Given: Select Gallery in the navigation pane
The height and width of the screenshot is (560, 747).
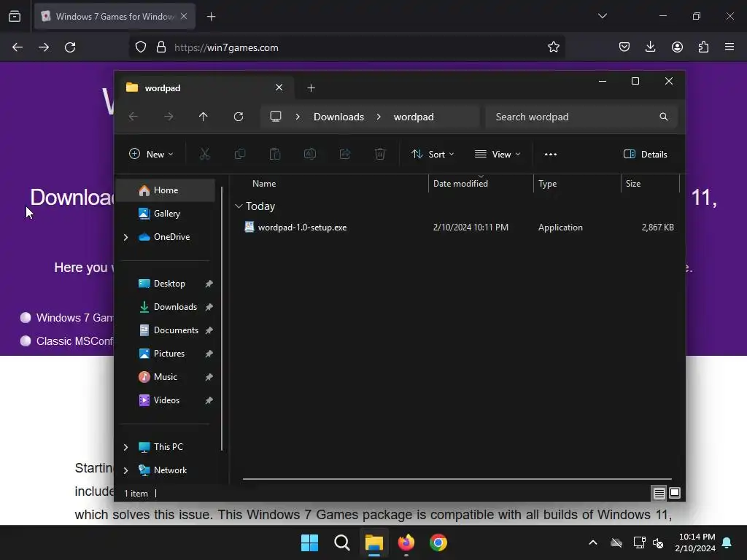Looking at the screenshot, I should coord(166,214).
